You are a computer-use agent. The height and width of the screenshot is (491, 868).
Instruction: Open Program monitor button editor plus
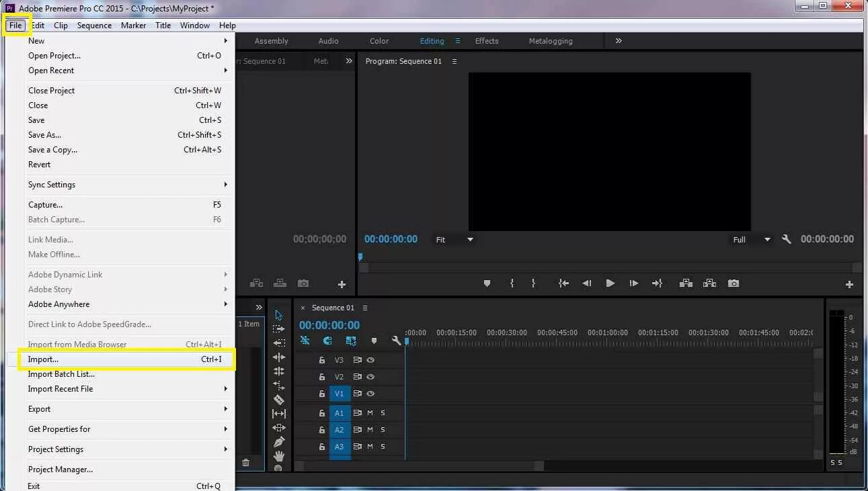coord(849,284)
